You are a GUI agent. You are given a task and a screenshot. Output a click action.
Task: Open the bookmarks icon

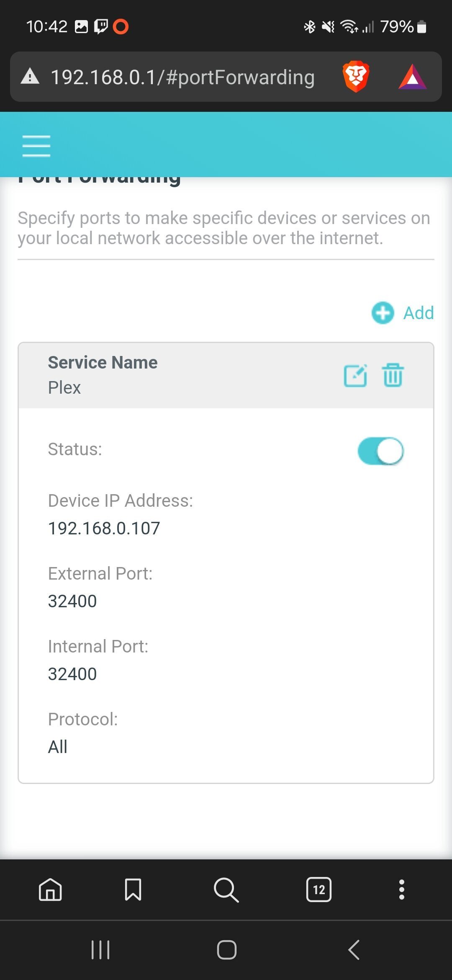[133, 889]
